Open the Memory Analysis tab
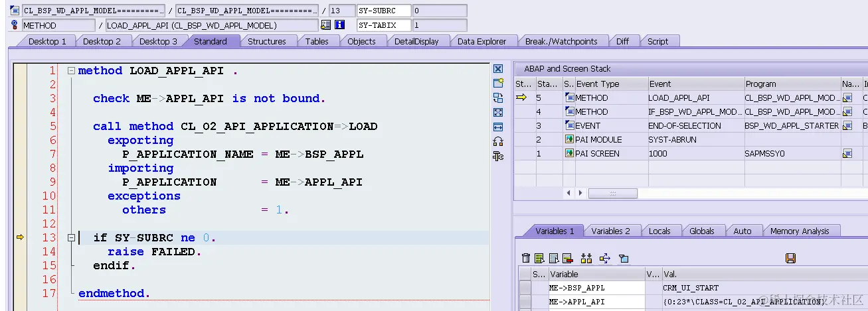Viewport: 868px width, 311px height. pos(800,231)
